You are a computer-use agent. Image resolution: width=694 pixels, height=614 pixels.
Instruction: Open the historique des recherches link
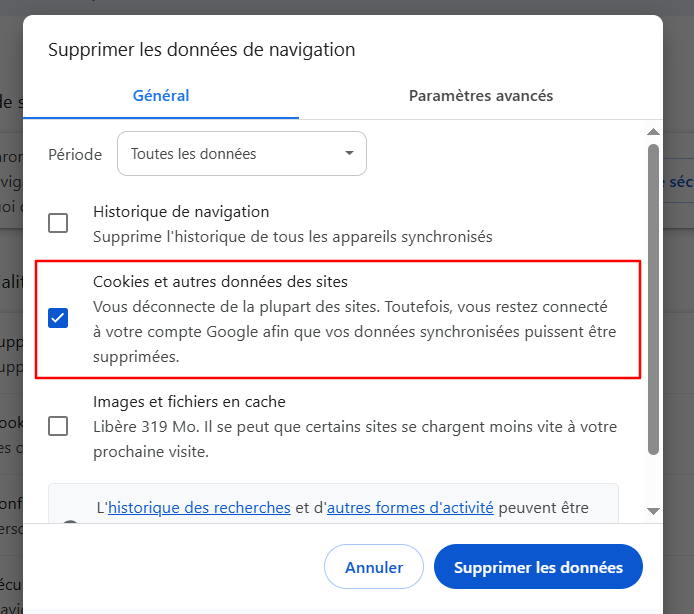(x=199, y=508)
